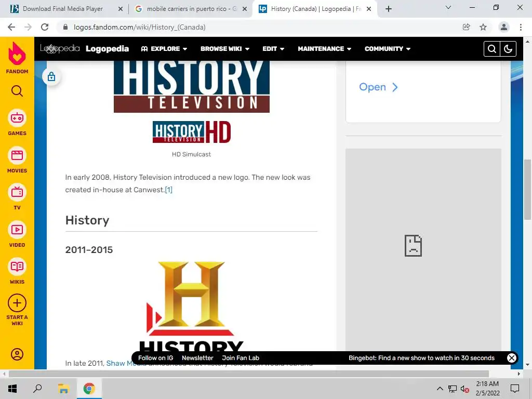Close the History (Canada) Logopedia tab
This screenshot has width=532, height=399.
click(369, 9)
